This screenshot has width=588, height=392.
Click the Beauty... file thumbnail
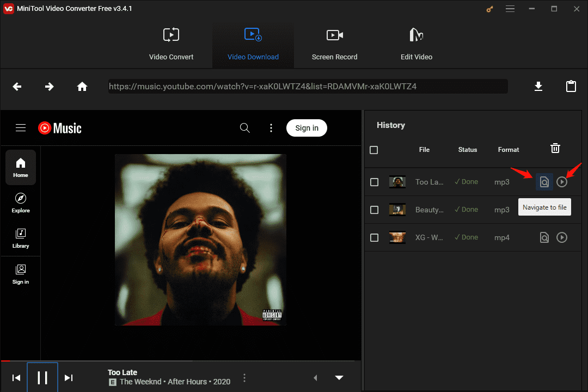(x=397, y=210)
